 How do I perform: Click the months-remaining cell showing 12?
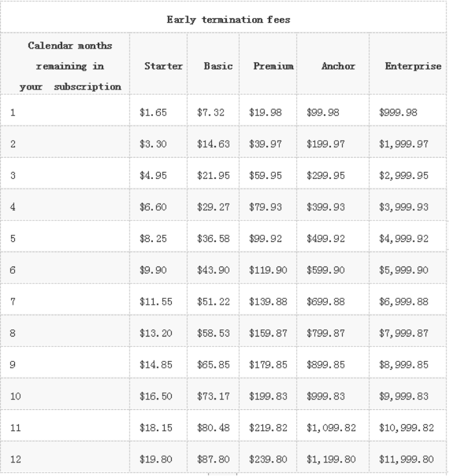(x=16, y=459)
